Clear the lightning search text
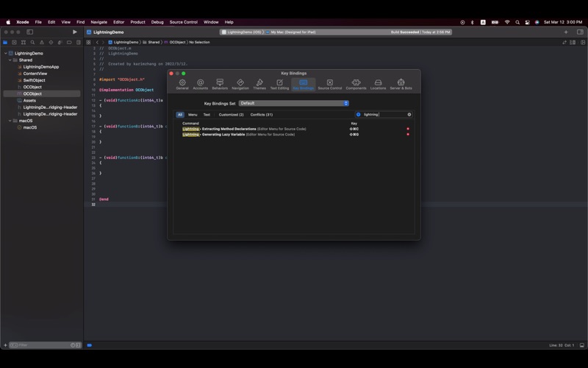Screen dimensions: 588x368 pyautogui.click(x=409, y=115)
